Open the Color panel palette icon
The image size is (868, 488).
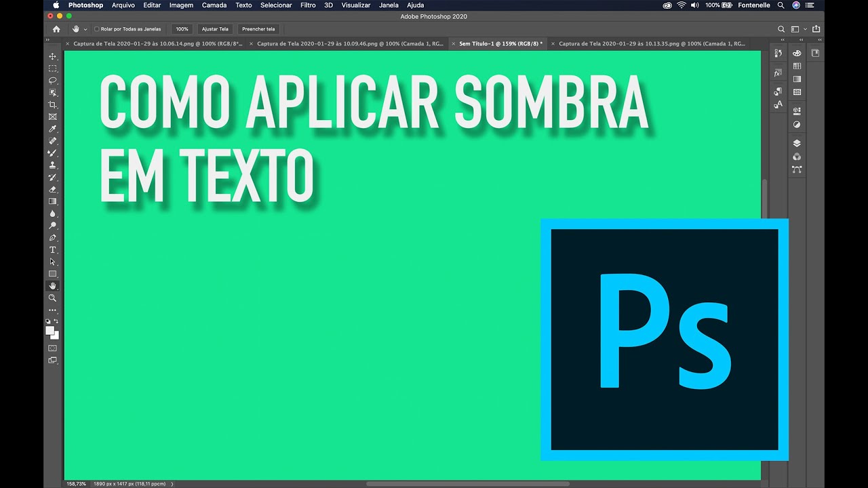click(797, 54)
